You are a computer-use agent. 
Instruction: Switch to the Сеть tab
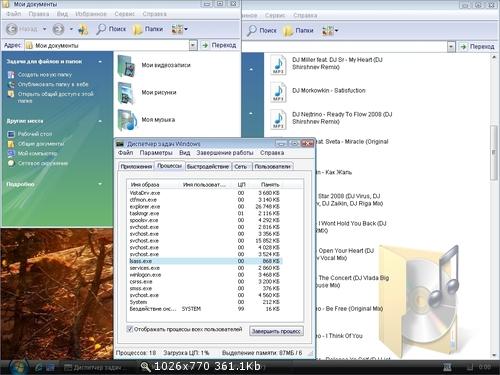pos(241,166)
